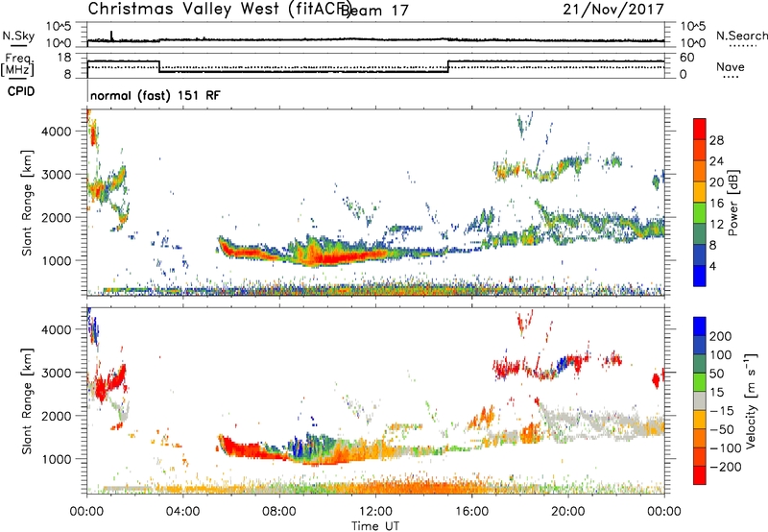Click the gray segment of the velocity colorbar

tap(700, 400)
